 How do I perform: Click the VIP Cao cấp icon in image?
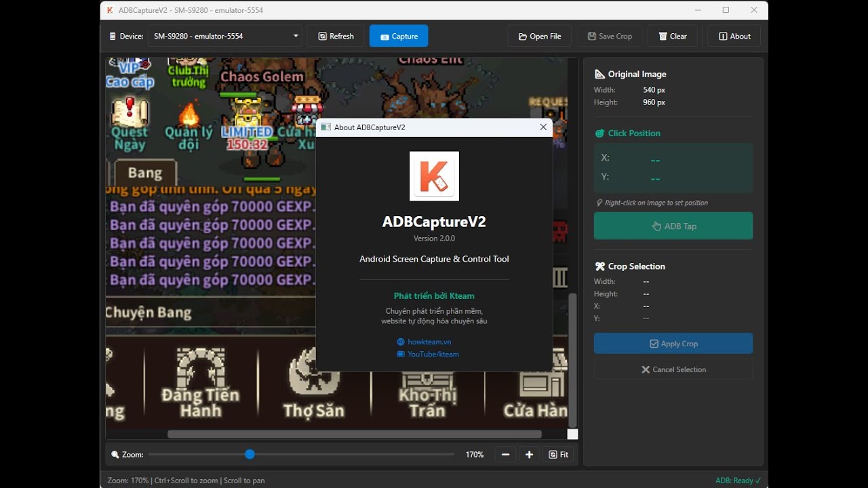pos(130,75)
